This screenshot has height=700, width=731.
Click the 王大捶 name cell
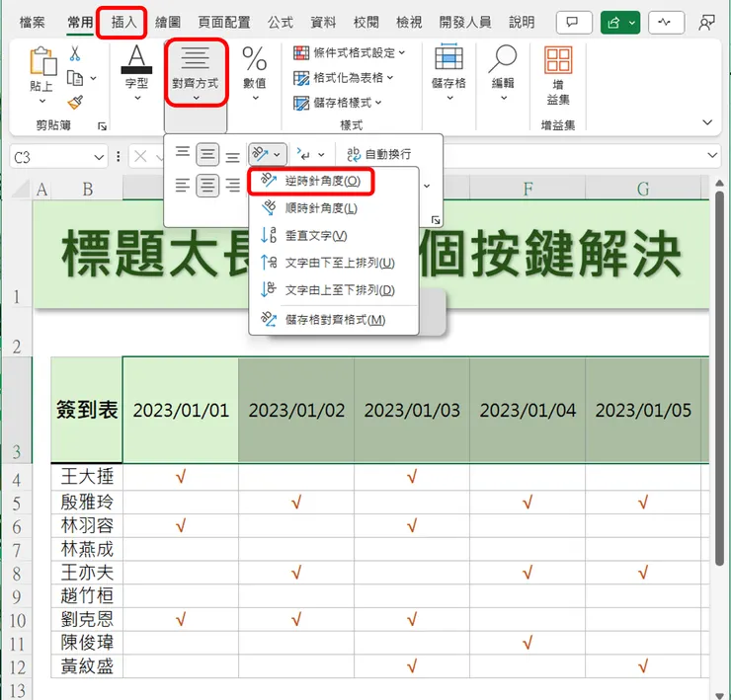click(x=87, y=476)
